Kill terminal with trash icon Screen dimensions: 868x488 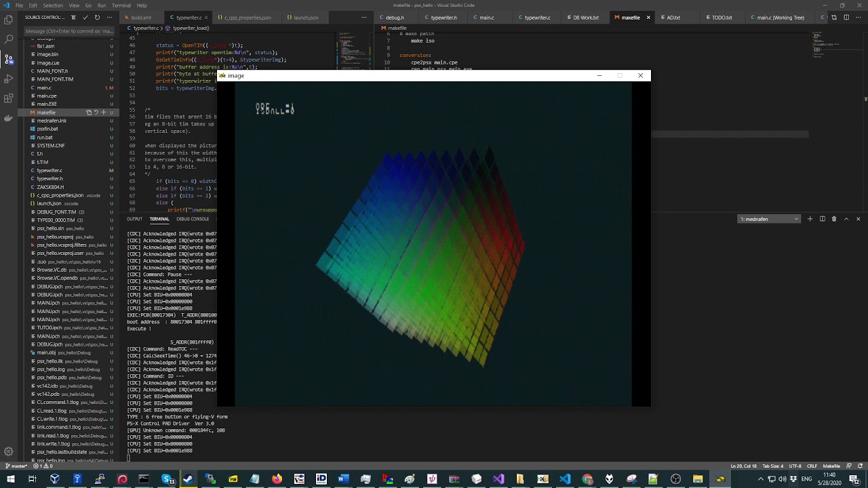pos(834,219)
